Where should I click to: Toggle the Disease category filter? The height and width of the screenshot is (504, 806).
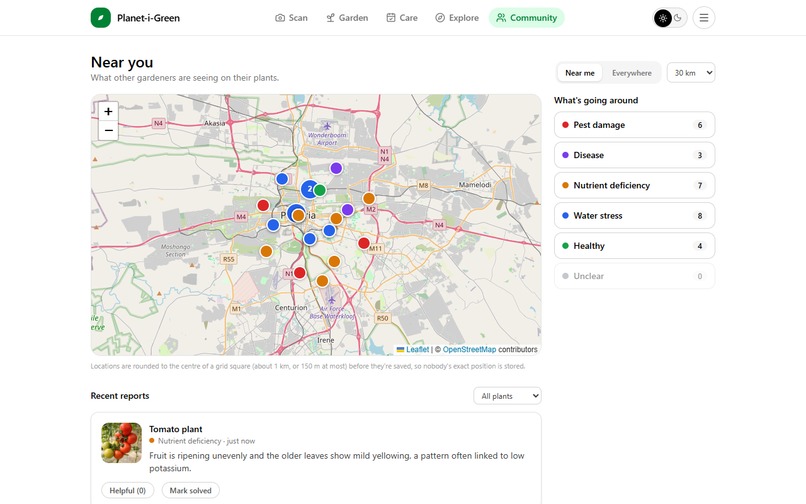pos(634,155)
